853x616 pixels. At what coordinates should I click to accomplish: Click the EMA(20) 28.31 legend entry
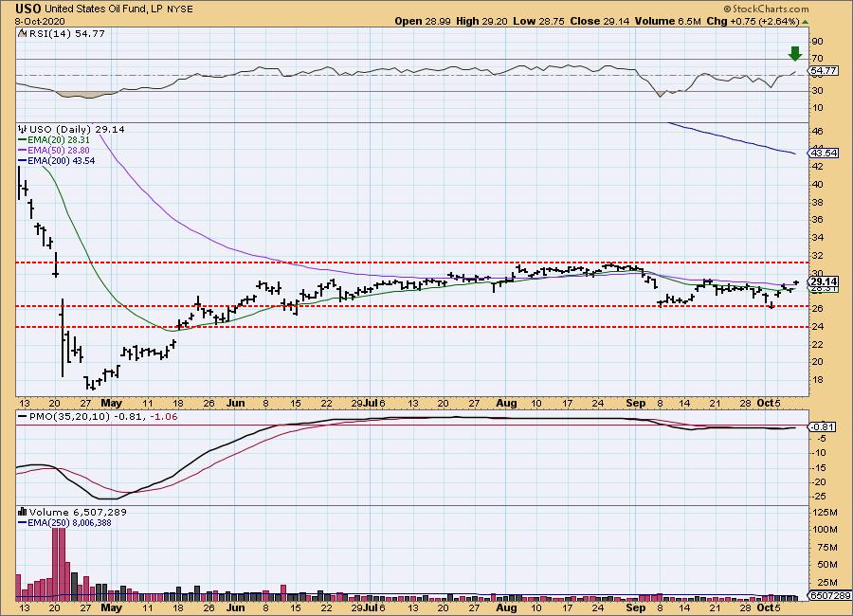[58, 140]
